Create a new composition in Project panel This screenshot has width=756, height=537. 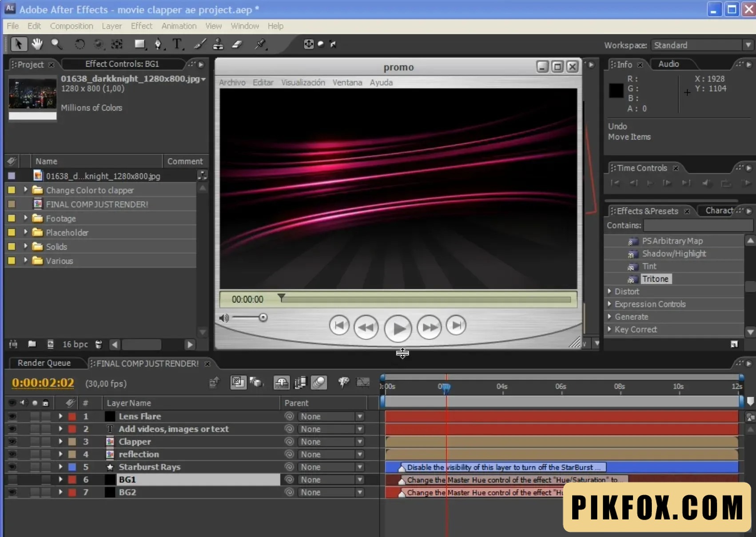(x=51, y=344)
